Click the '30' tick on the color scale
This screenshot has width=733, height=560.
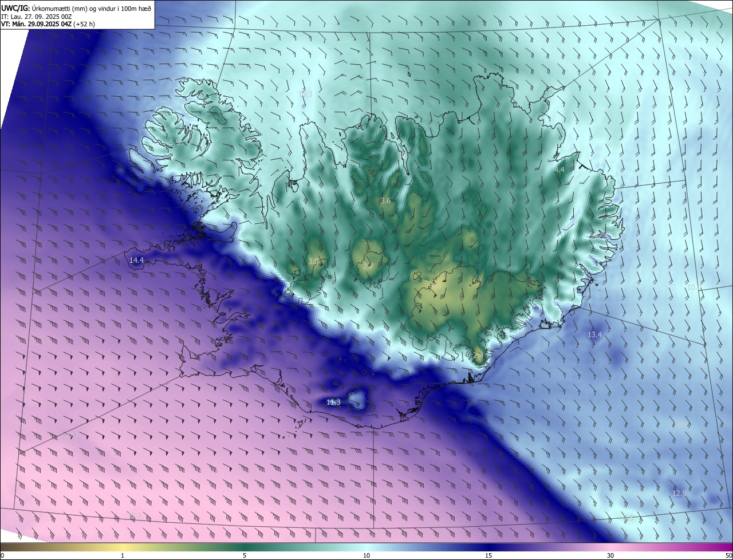[610, 555]
